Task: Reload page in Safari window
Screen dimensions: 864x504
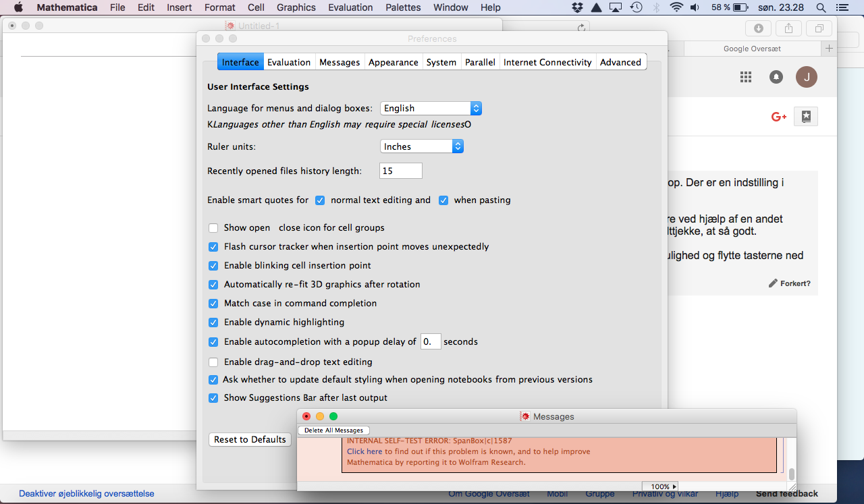Action: pyautogui.click(x=581, y=28)
